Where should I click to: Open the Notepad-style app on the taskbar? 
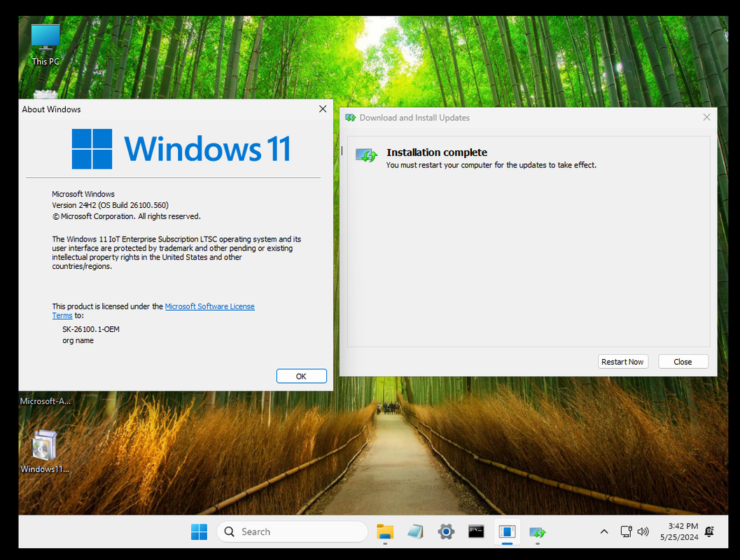415,532
